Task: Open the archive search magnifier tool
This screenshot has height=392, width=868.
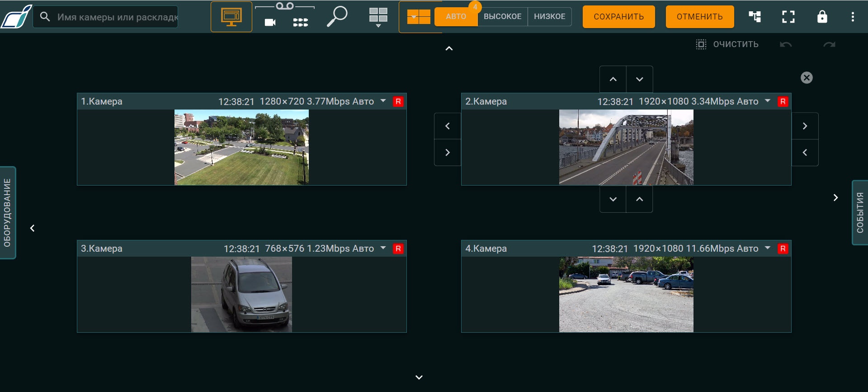Action: tap(337, 17)
